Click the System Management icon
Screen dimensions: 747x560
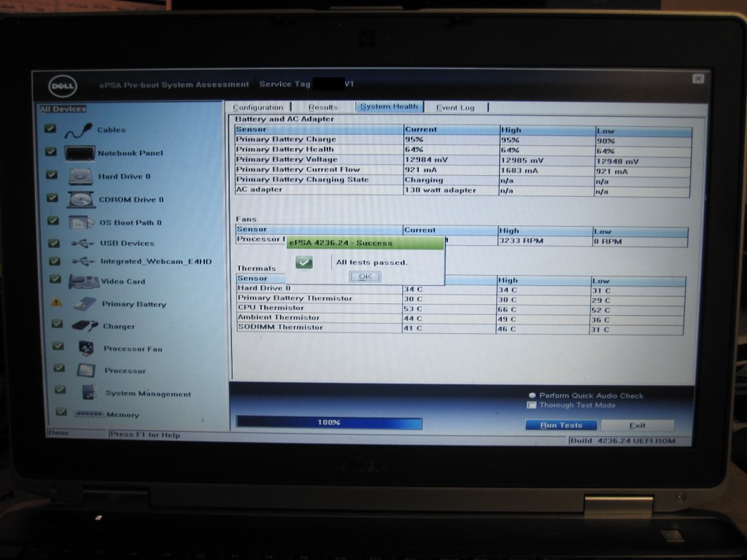(89, 392)
